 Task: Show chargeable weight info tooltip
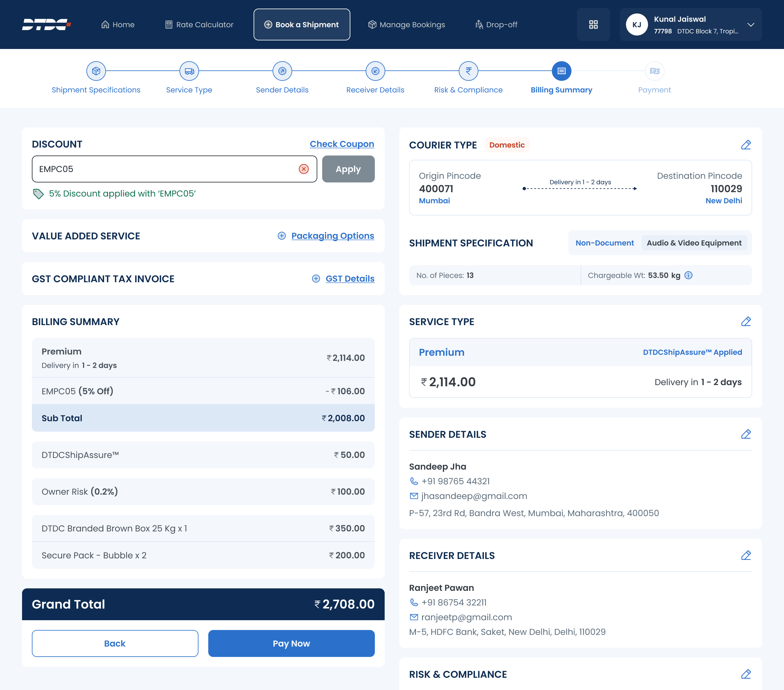tap(688, 275)
